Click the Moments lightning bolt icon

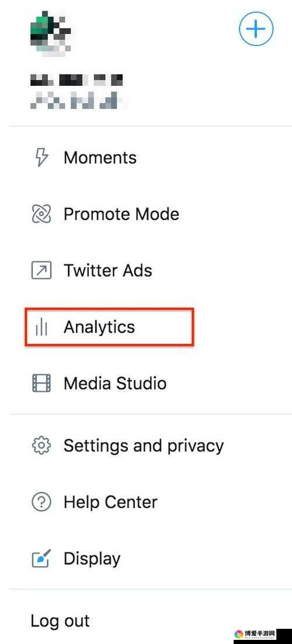(x=41, y=158)
